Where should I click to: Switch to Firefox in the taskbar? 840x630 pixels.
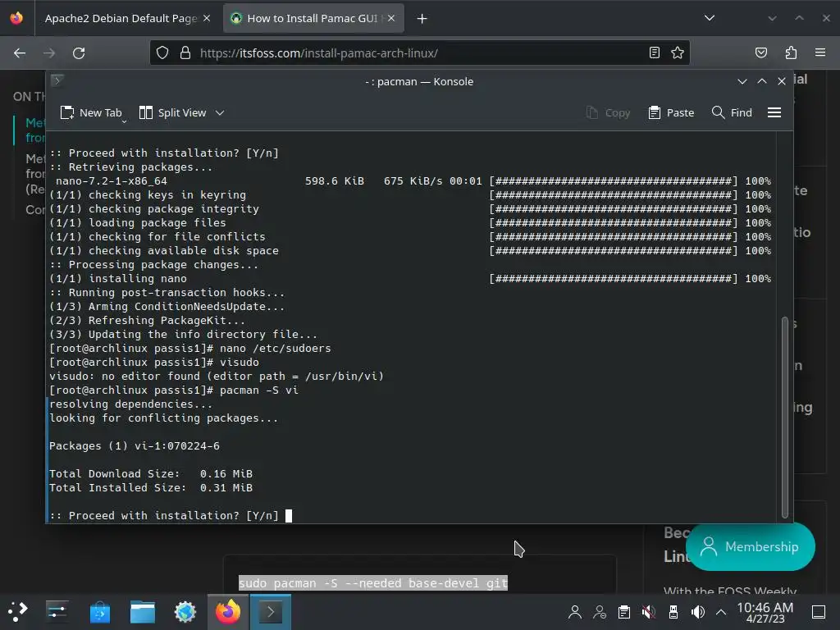click(x=228, y=612)
